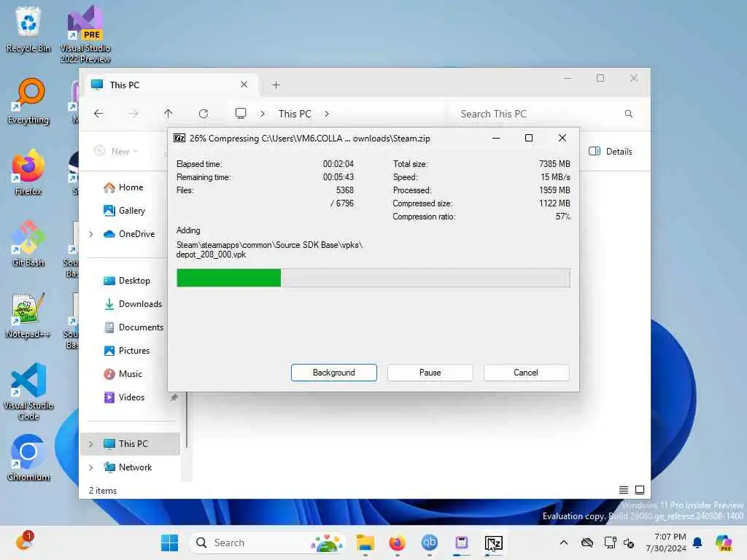Click the 7z icon in dialog title
Viewport: 747px width, 560px height.
[179, 138]
